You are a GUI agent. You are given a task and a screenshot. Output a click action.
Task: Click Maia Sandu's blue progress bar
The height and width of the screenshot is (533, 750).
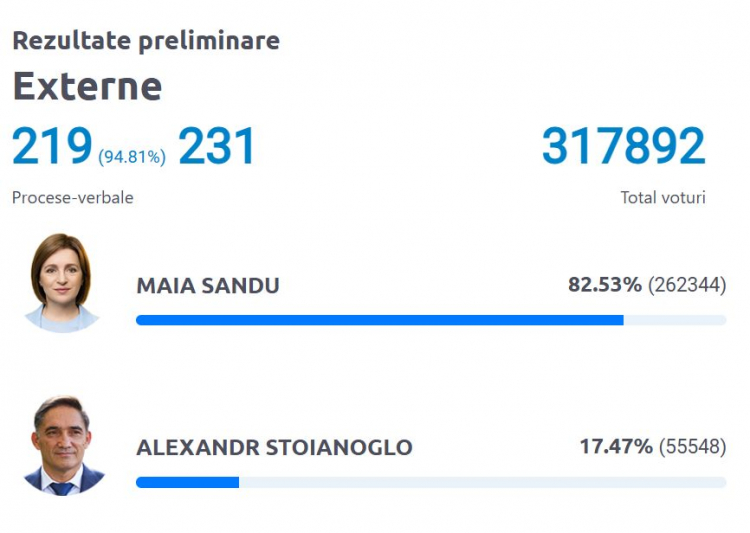tap(380, 320)
